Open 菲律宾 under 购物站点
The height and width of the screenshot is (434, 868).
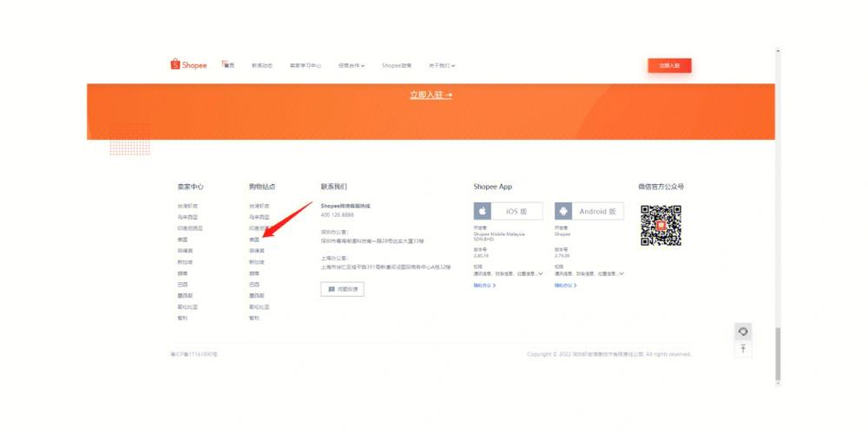point(256,251)
